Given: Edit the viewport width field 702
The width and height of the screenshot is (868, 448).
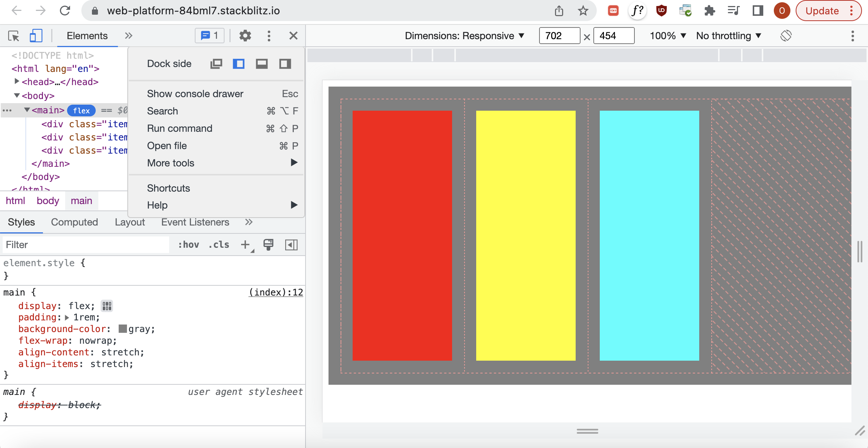Looking at the screenshot, I should click(559, 36).
